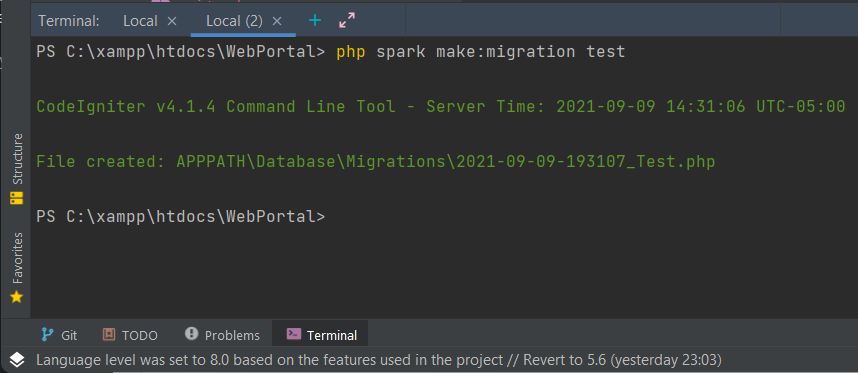This screenshot has height=373, width=858.
Task: Click the 'File created' migration path line
Action: point(375,161)
